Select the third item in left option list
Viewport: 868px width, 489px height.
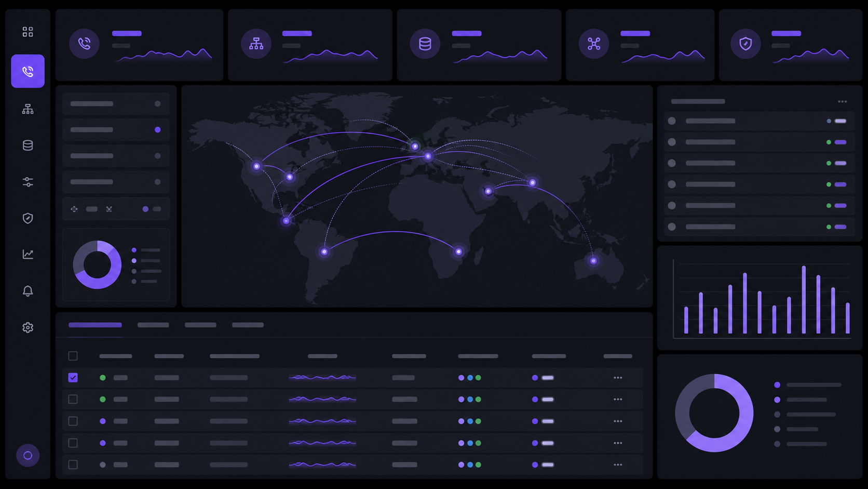pyautogui.click(x=116, y=156)
